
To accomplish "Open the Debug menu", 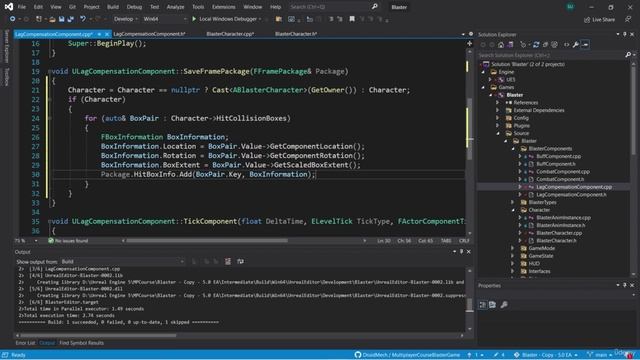I will point(134,7).
